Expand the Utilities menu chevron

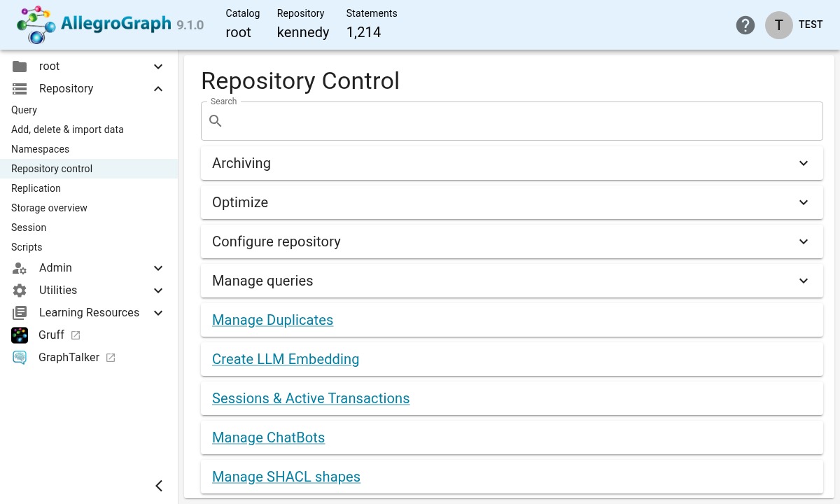point(158,290)
